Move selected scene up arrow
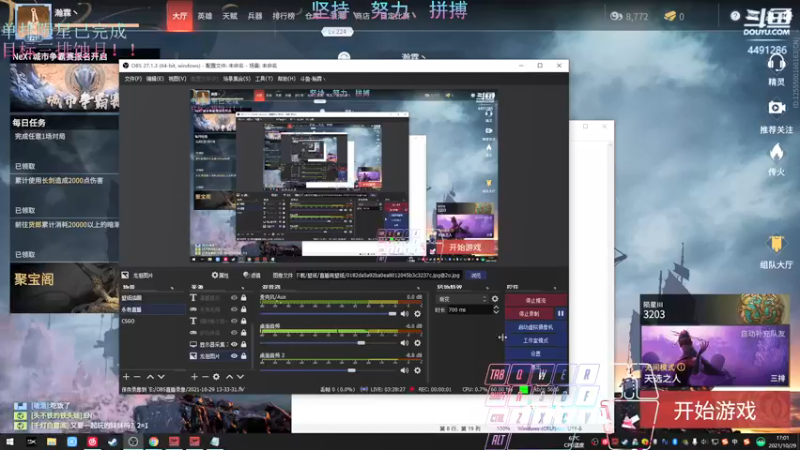This screenshot has height=450, width=800. point(150,377)
